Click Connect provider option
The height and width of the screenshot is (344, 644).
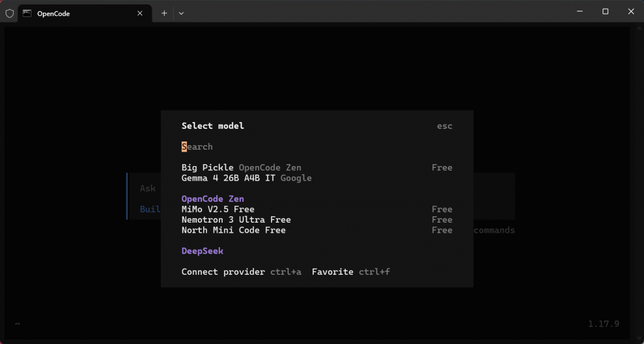click(223, 272)
